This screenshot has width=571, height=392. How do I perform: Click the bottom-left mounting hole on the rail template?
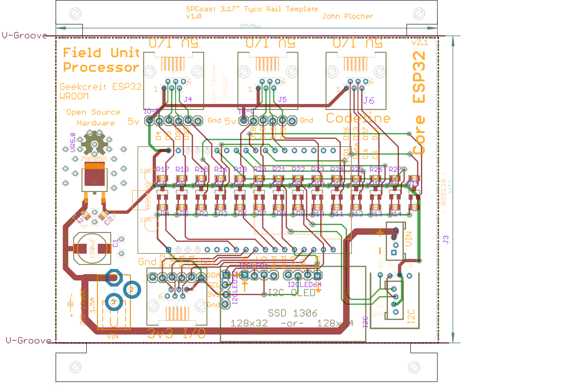click(75, 367)
